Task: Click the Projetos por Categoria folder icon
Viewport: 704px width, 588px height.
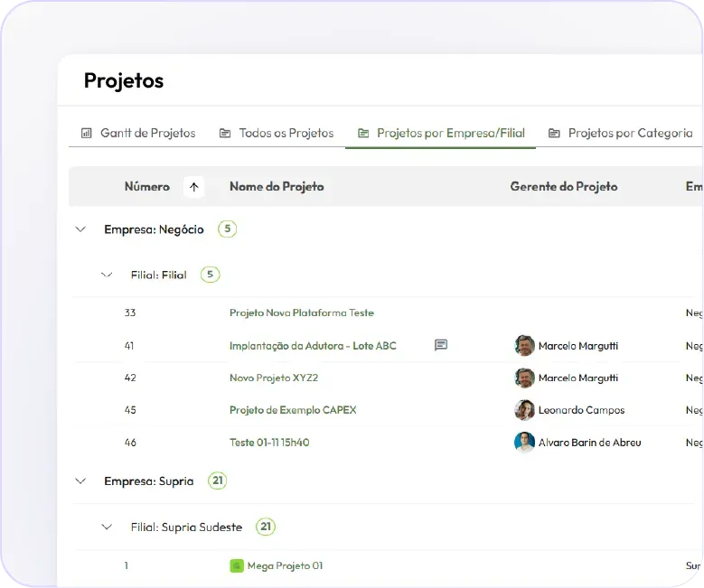Action: 554,133
